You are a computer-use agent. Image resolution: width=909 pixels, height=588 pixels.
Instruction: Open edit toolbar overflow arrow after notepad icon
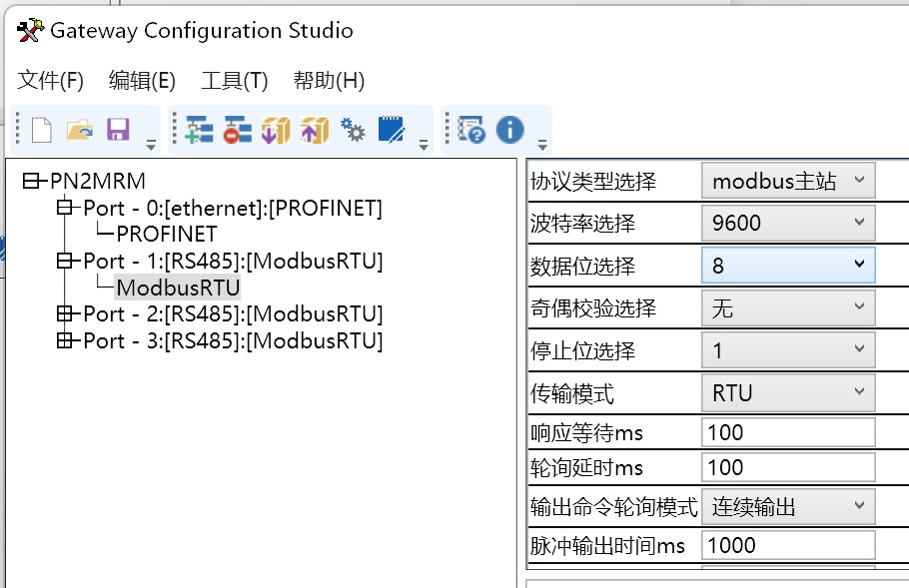click(x=424, y=145)
